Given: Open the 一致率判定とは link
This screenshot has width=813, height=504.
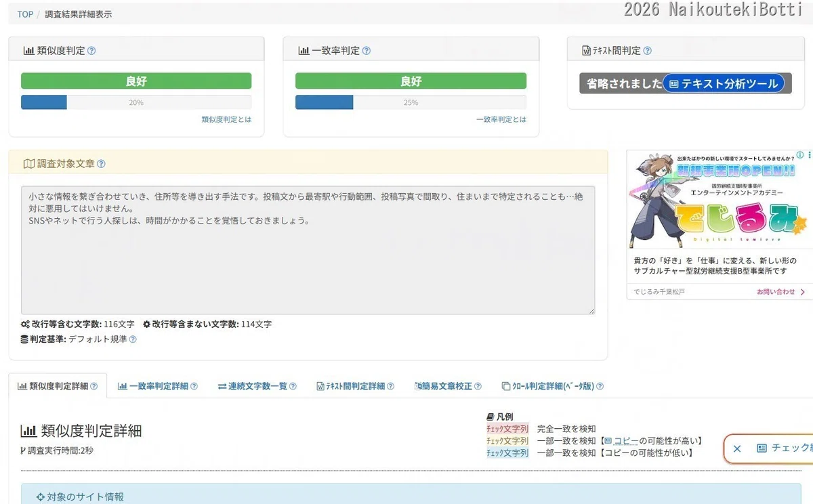Looking at the screenshot, I should pyautogui.click(x=501, y=119).
